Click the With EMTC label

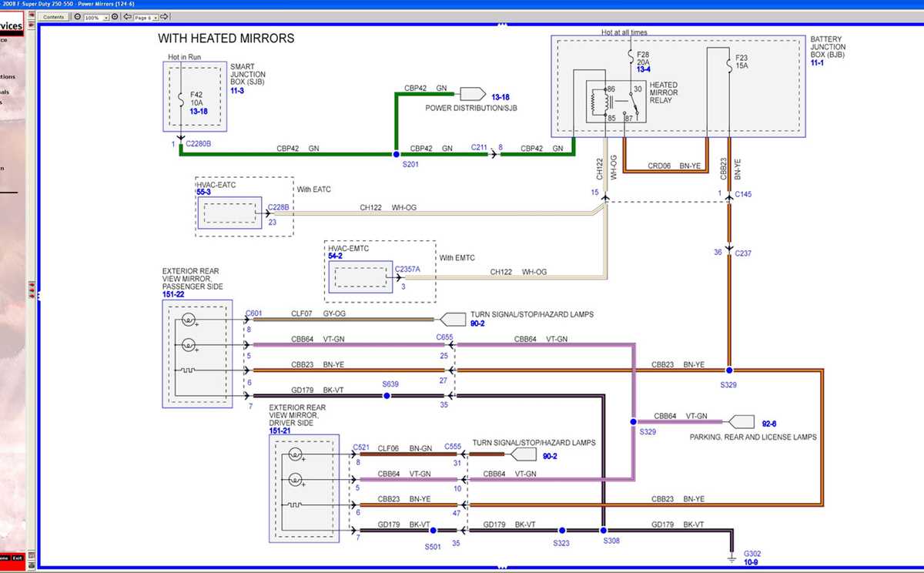(x=457, y=257)
